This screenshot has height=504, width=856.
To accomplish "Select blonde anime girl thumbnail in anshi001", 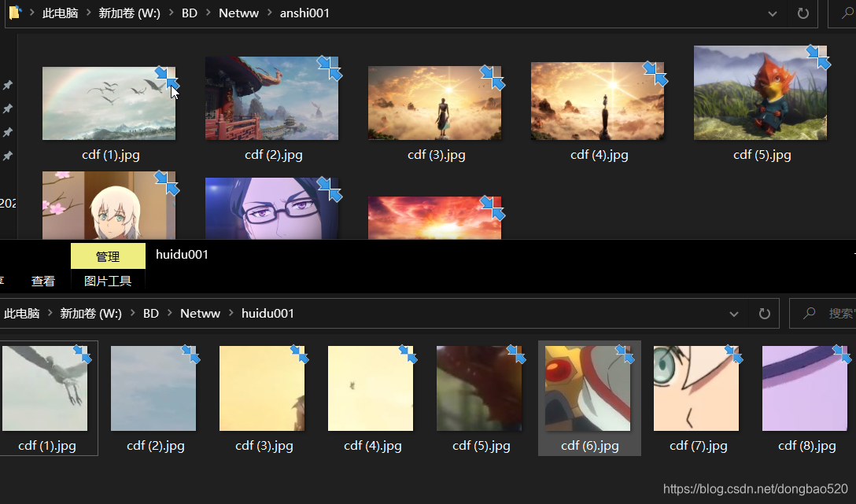I will click(x=109, y=206).
